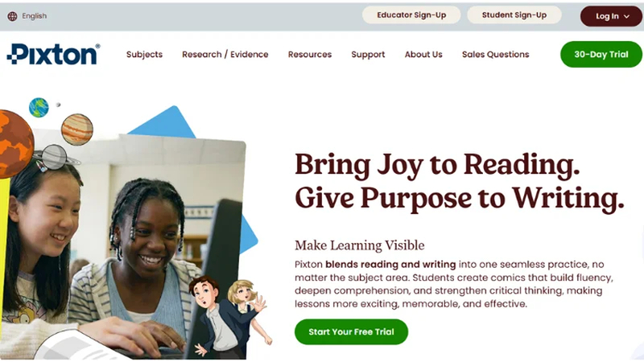The image size is (644, 362).
Task: Click the orange Mars planet graphic
Action: (15, 144)
